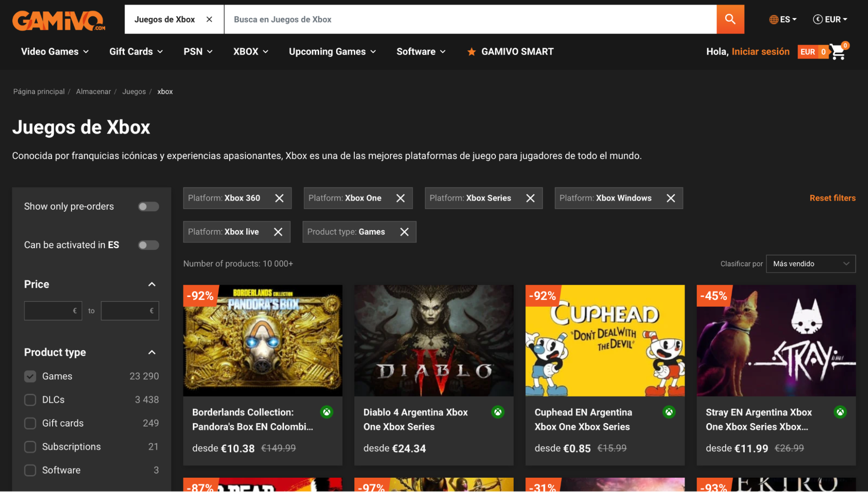Click the xbox breadcrumb item
The height and width of the screenshot is (492, 868).
click(x=165, y=92)
